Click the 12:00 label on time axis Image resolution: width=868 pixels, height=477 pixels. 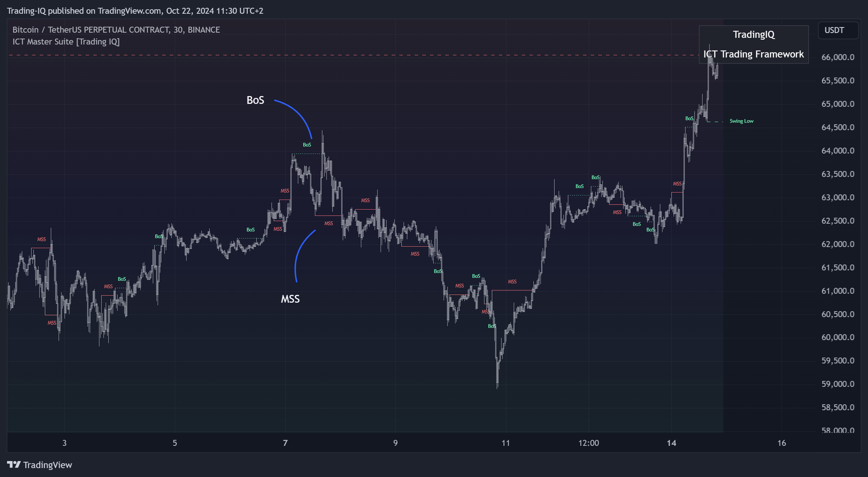[x=589, y=443]
